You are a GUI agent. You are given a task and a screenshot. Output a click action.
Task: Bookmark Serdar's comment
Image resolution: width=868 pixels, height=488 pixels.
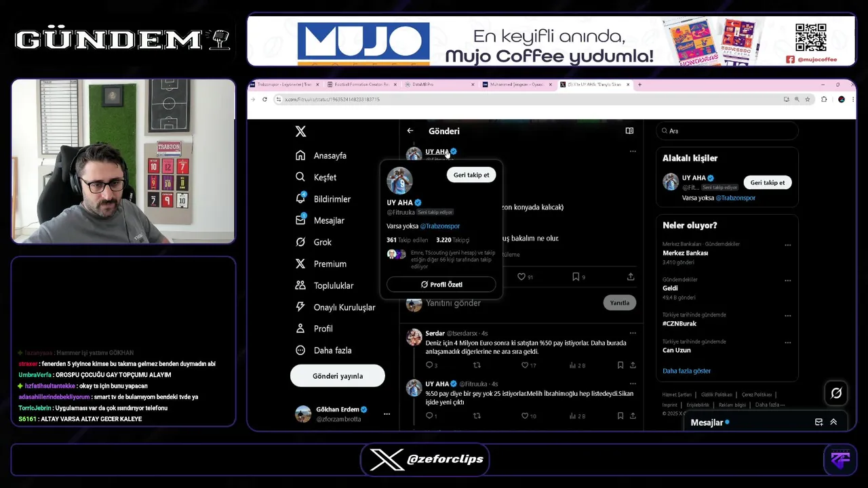click(x=620, y=365)
